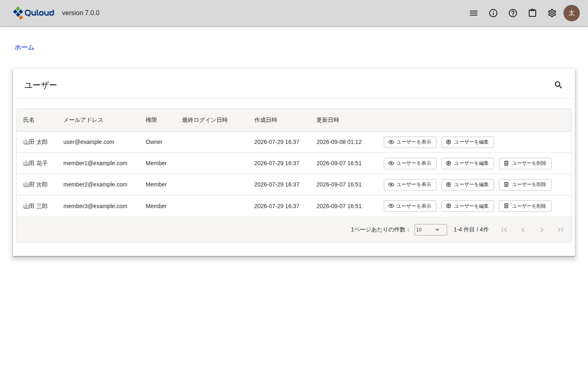Screen dimensions: 588x368
Task: Click the ホーム breadcrumb link
Action: click(24, 47)
